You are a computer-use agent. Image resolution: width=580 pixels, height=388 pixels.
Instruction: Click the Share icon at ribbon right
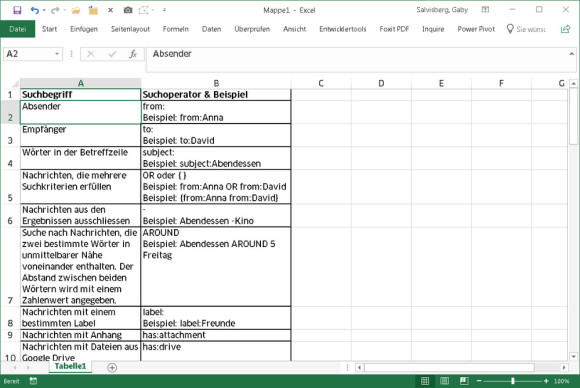click(565, 29)
